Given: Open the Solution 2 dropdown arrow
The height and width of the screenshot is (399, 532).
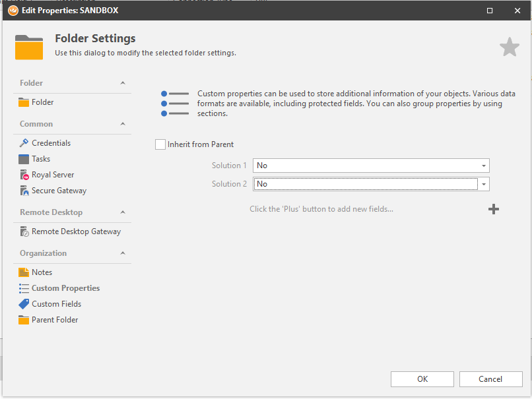Looking at the screenshot, I should [483, 184].
